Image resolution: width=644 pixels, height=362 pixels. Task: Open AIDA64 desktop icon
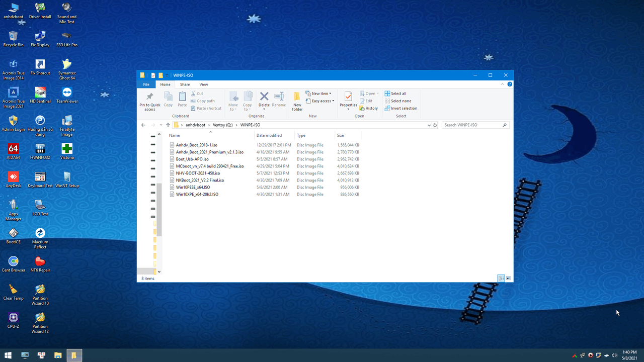click(x=14, y=152)
